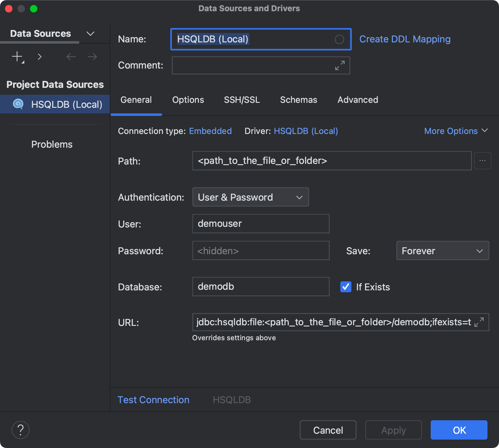This screenshot has height=448, width=499.
Task: Change the password Save duration from Forever
Action: click(442, 250)
